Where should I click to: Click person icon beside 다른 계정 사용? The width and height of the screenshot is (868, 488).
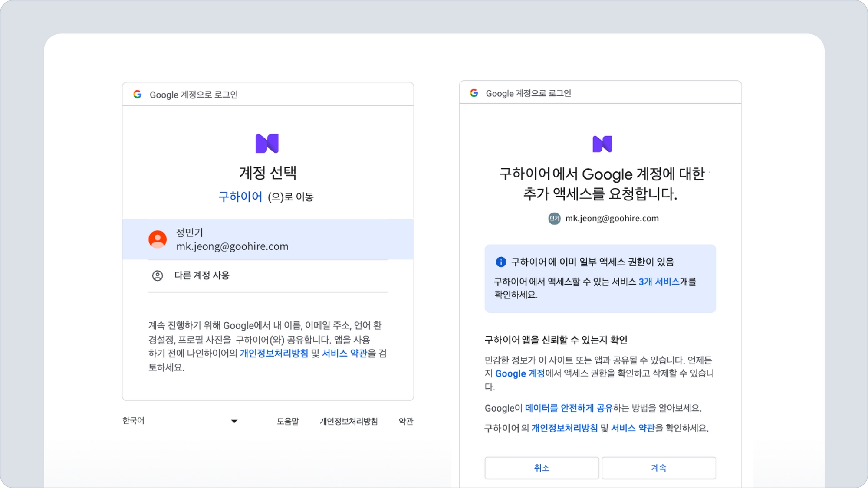158,275
